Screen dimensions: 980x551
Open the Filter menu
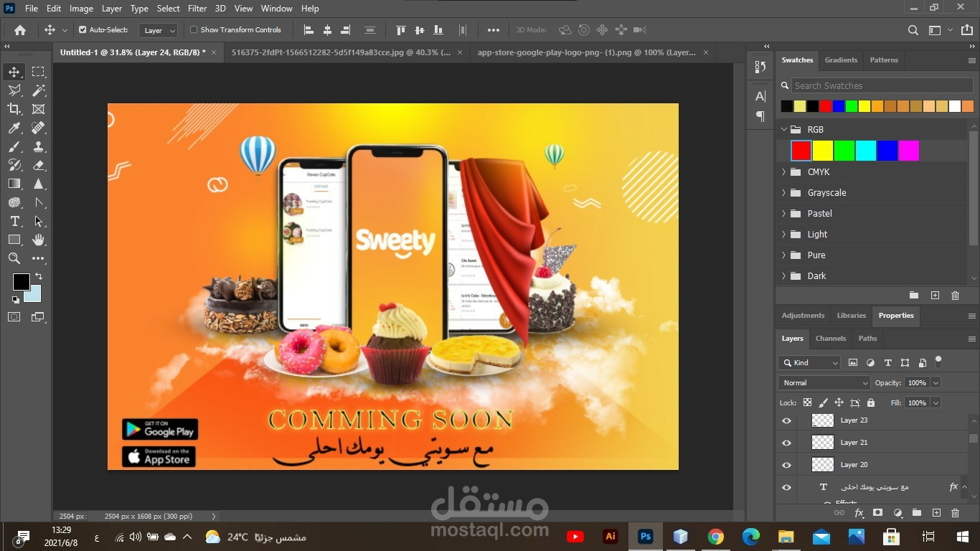197,9
